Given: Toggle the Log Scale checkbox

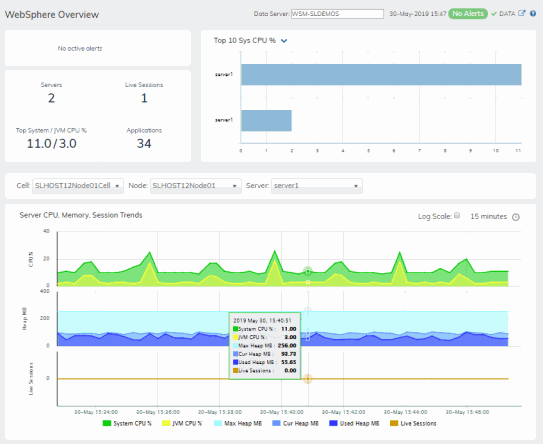Looking at the screenshot, I should (457, 215).
